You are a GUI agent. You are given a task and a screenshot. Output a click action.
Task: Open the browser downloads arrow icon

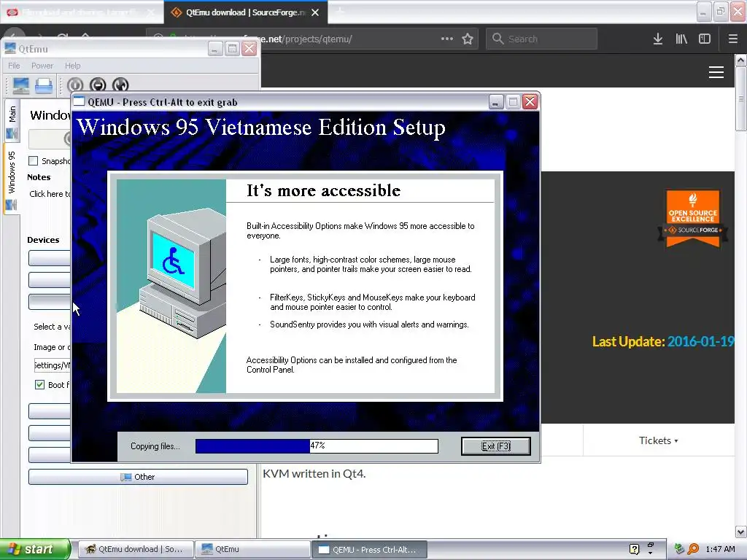coord(658,39)
